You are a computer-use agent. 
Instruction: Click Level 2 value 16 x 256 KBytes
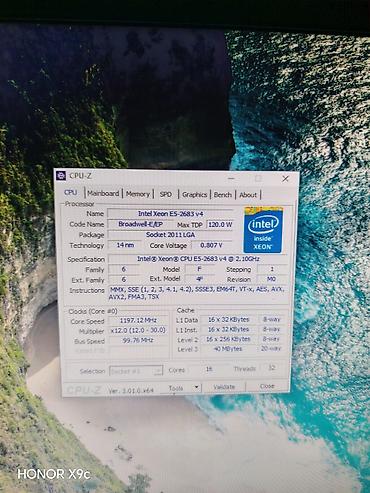click(x=229, y=339)
